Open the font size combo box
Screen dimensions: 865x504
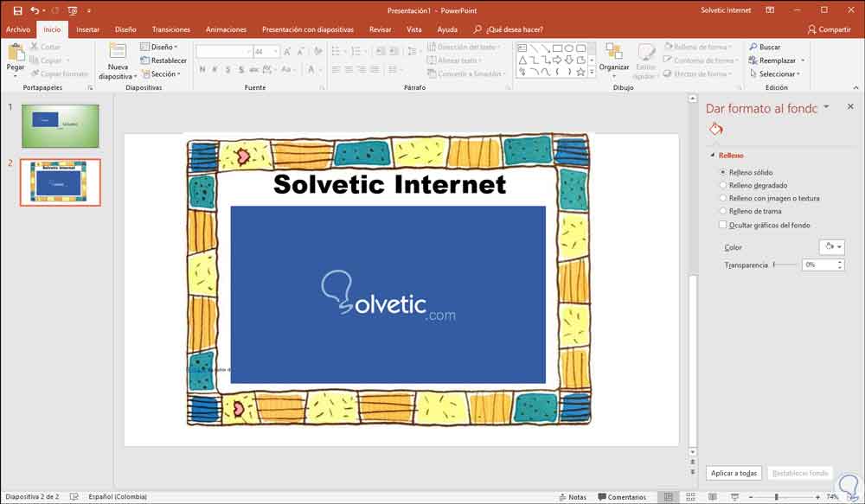tap(266, 51)
